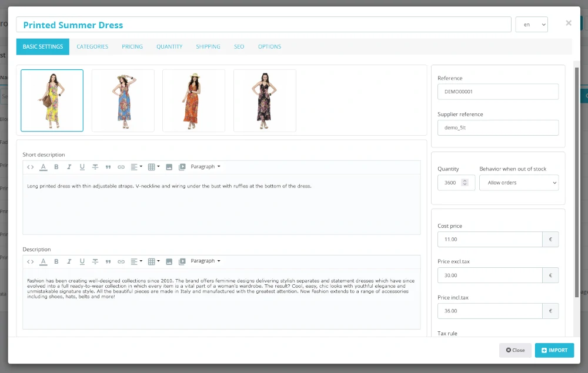Open the 'Behavior when out of stock' dropdown
The height and width of the screenshot is (373, 588).
[x=519, y=183]
